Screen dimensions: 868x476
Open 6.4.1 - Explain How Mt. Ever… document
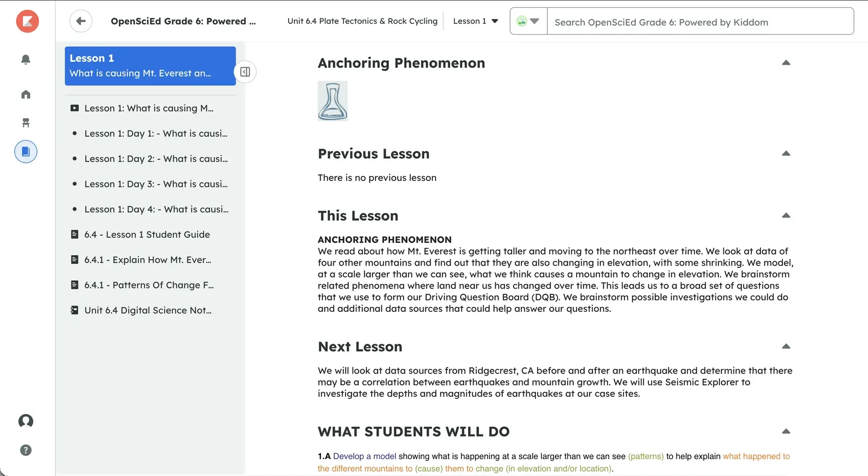pyautogui.click(x=150, y=260)
